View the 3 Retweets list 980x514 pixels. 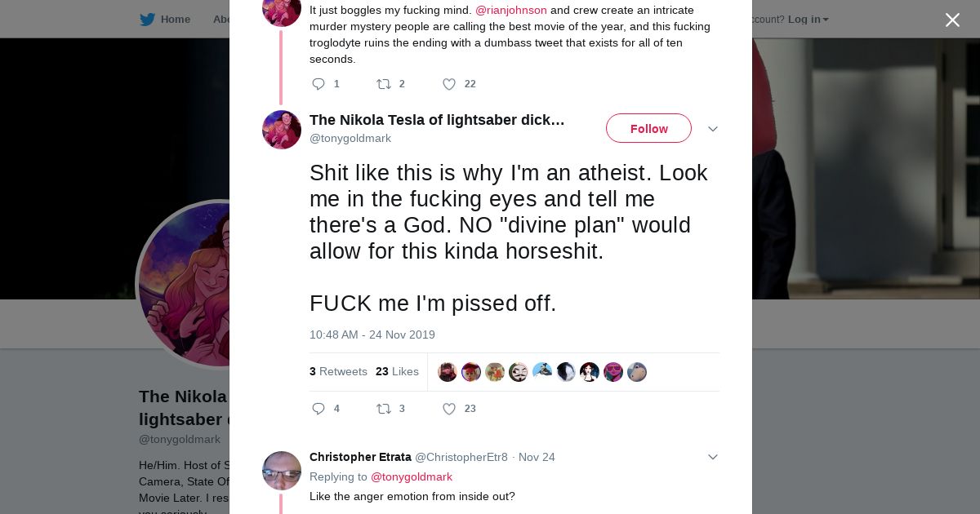[338, 371]
